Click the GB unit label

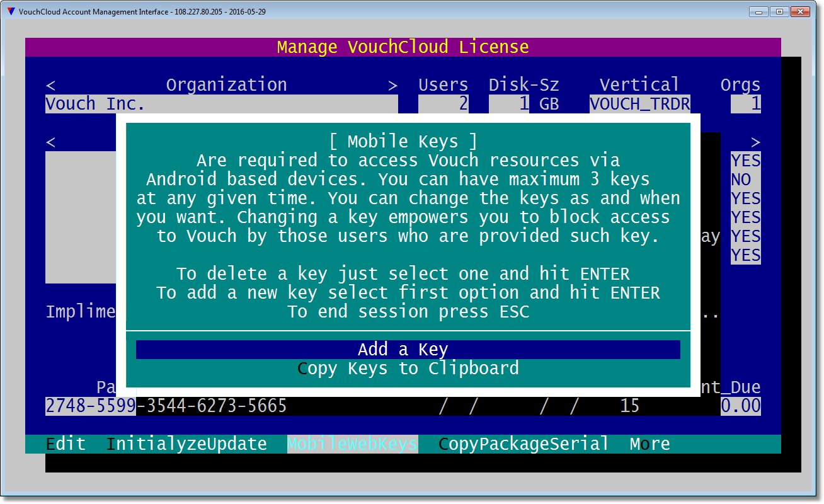click(x=549, y=104)
